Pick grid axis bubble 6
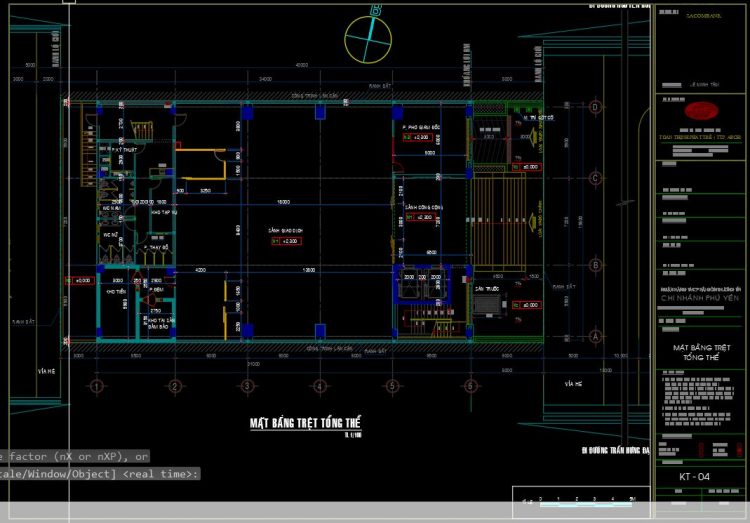This screenshot has width=750, height=523. click(467, 386)
